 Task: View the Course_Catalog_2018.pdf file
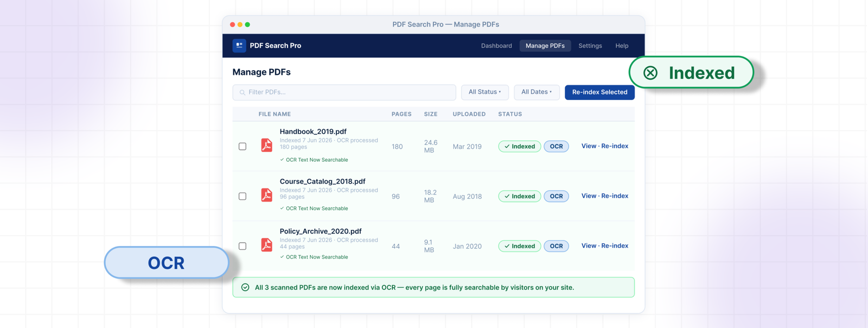point(589,196)
